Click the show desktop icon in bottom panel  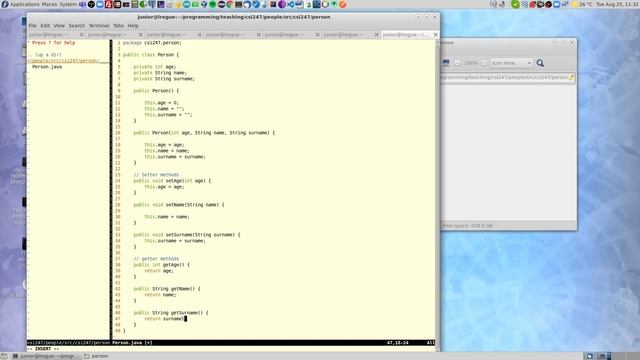(4, 356)
